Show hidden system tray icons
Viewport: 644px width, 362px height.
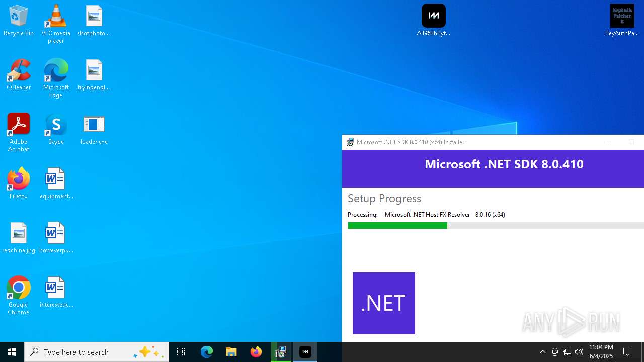pyautogui.click(x=542, y=352)
